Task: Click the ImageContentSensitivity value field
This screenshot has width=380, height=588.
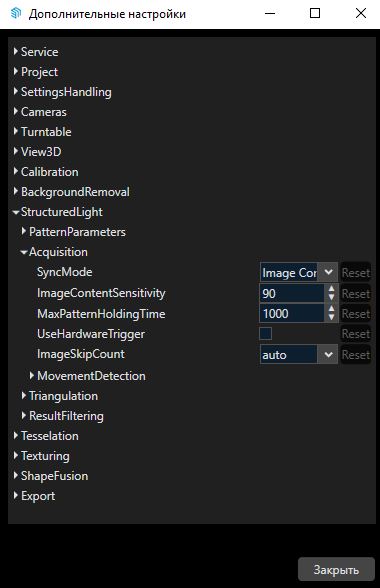Action: tap(292, 293)
